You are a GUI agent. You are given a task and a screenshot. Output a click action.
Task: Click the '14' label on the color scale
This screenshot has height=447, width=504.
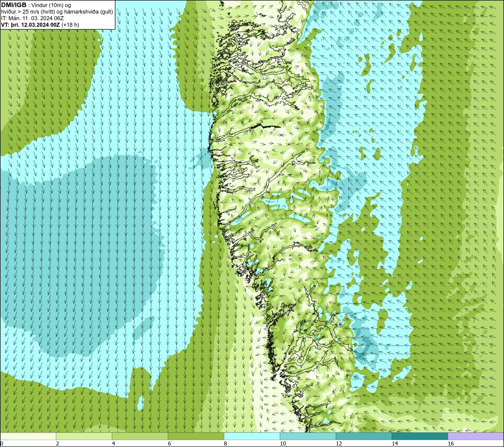click(x=395, y=443)
